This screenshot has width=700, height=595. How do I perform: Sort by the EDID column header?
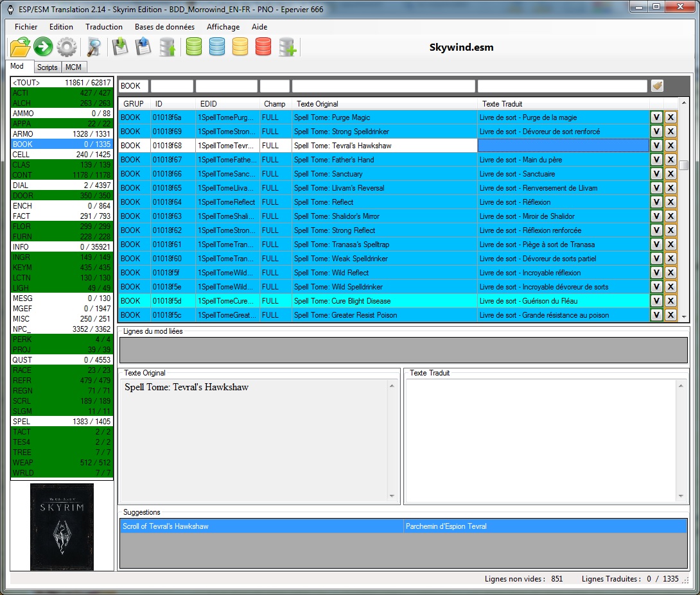click(x=227, y=104)
